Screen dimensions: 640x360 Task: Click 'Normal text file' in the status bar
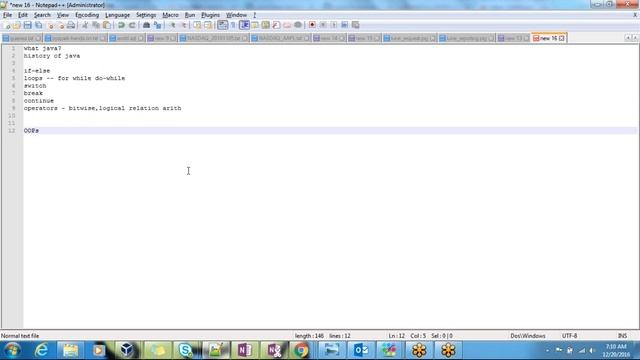(x=20, y=336)
